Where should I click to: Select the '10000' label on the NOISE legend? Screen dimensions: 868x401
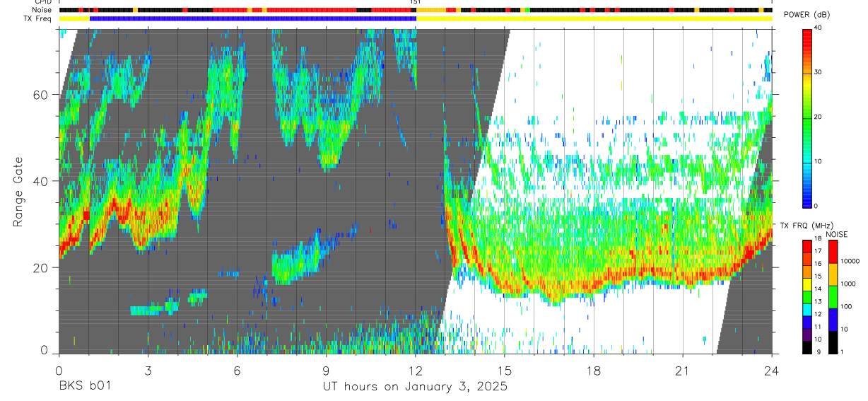(850, 262)
